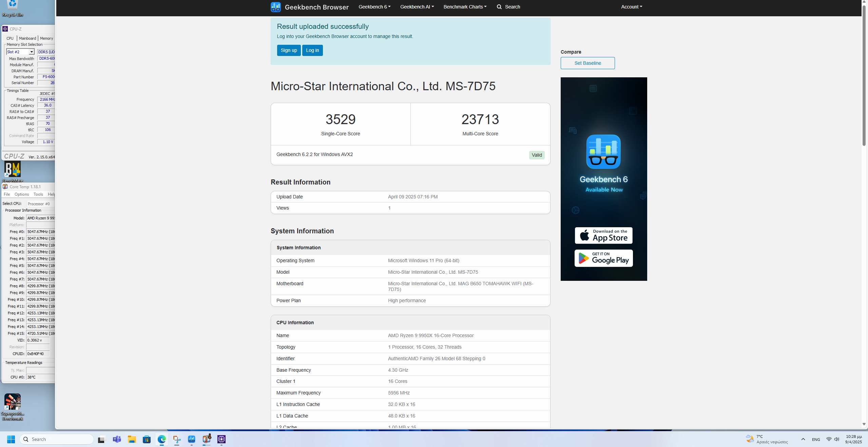Click the ENG language indicator
Screen dimensions: 868x447
click(x=816, y=439)
